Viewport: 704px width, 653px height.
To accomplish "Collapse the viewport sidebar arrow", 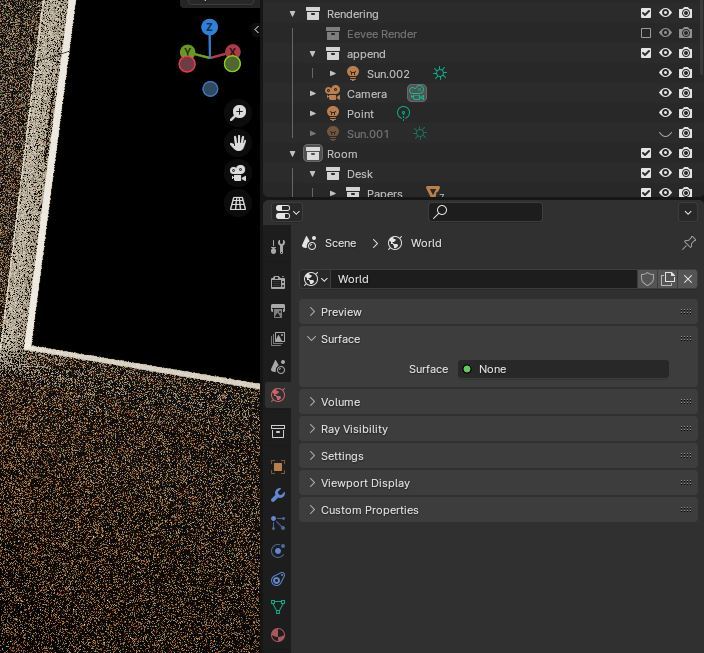I will point(256,30).
